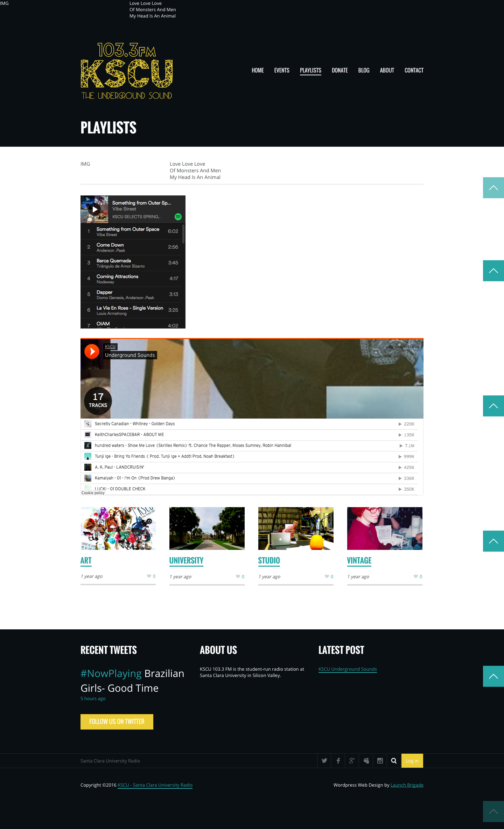The image size is (504, 829).
Task: Open the STUDIO post title
Action: pos(269,560)
